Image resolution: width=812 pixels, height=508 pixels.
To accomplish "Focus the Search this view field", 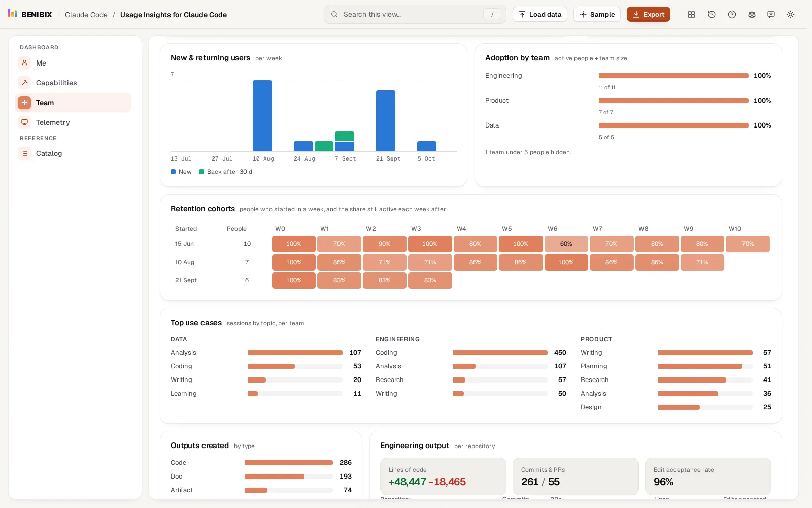I will tap(415, 14).
